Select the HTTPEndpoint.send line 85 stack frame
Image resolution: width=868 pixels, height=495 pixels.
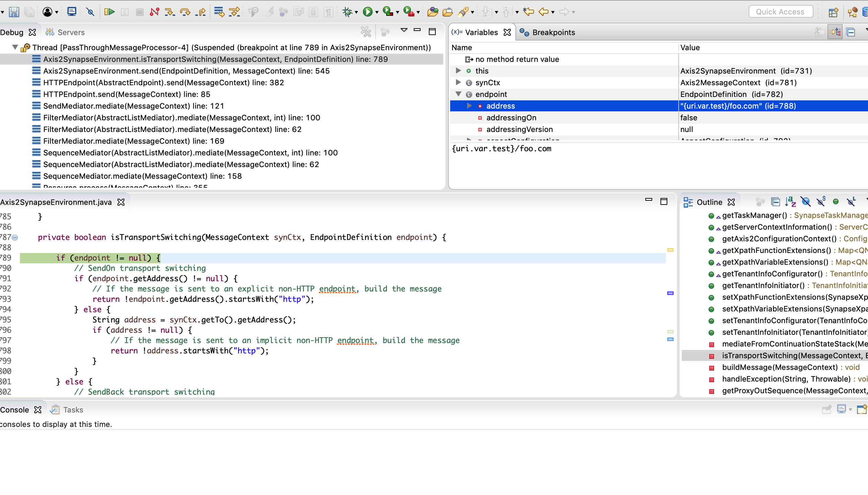pos(126,94)
